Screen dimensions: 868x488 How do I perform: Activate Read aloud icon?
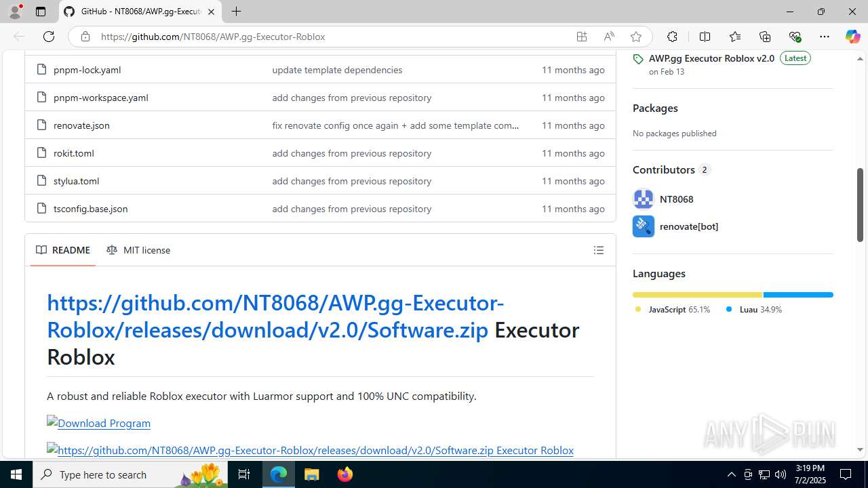(x=609, y=37)
